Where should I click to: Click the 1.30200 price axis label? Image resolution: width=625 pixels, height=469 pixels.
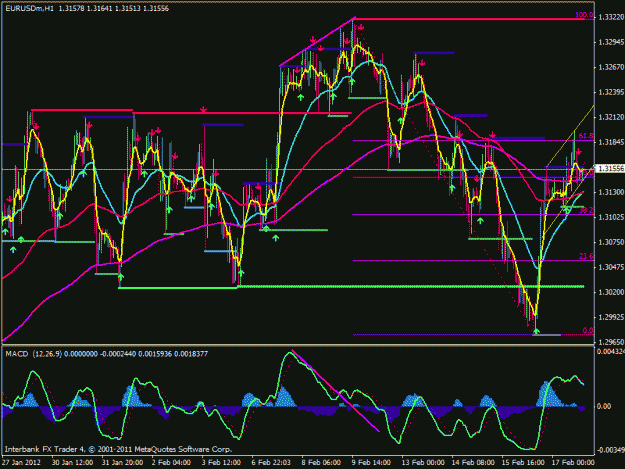611,292
